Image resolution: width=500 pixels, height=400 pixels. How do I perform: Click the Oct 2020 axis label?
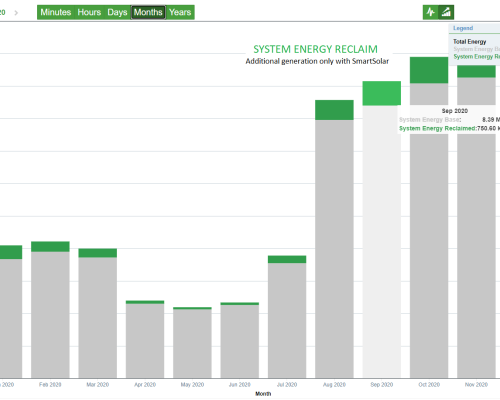(x=429, y=385)
